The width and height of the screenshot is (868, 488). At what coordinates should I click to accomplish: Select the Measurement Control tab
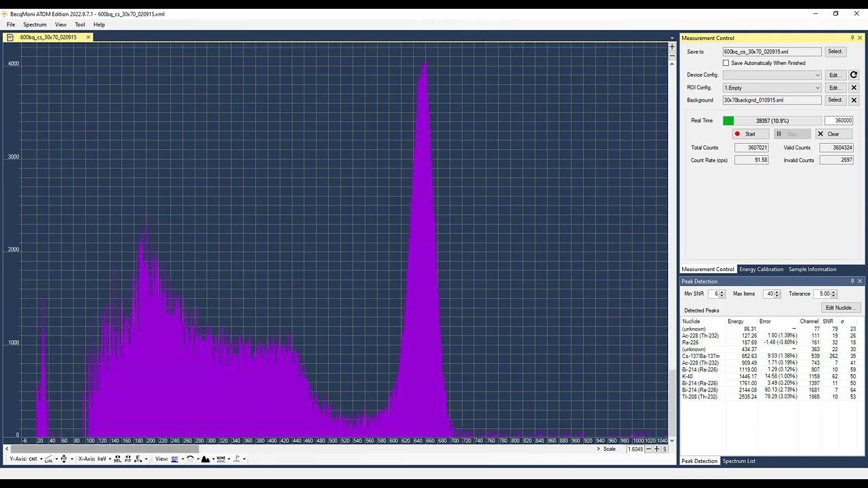tap(707, 269)
